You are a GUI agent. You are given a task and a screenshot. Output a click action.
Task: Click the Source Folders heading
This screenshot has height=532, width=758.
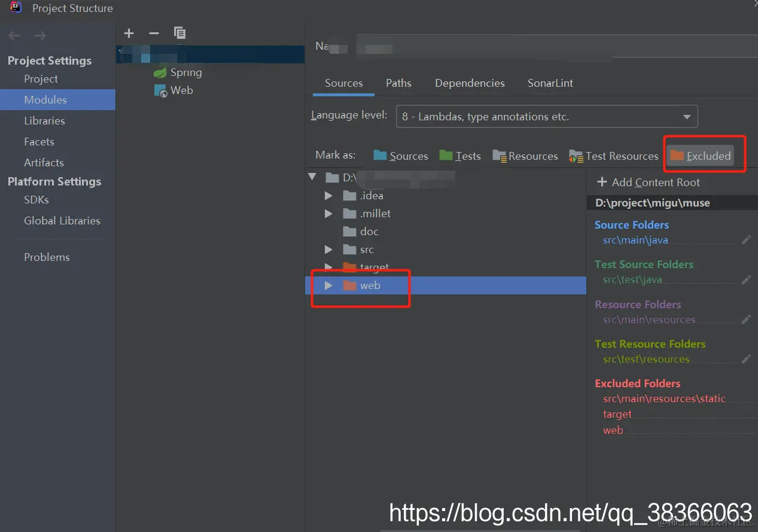coord(632,225)
